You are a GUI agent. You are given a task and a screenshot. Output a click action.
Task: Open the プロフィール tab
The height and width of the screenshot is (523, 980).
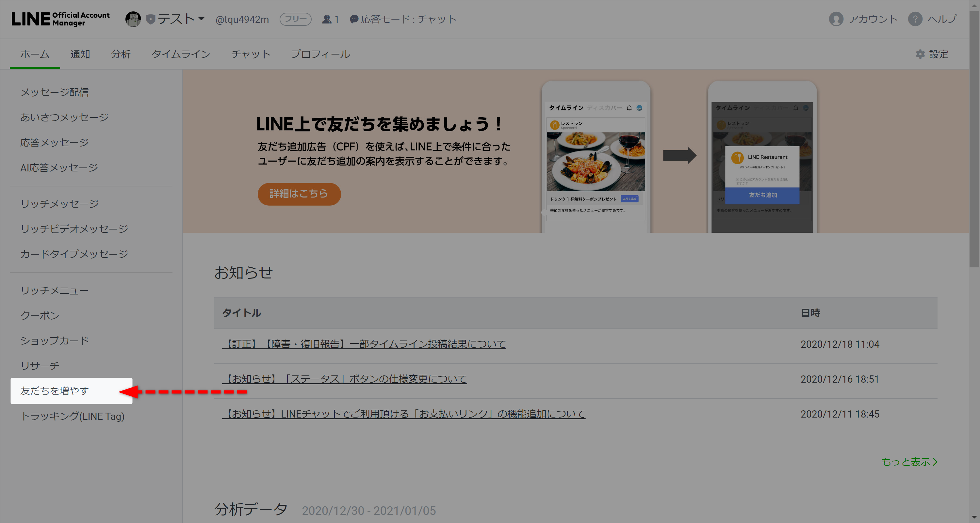tap(321, 54)
